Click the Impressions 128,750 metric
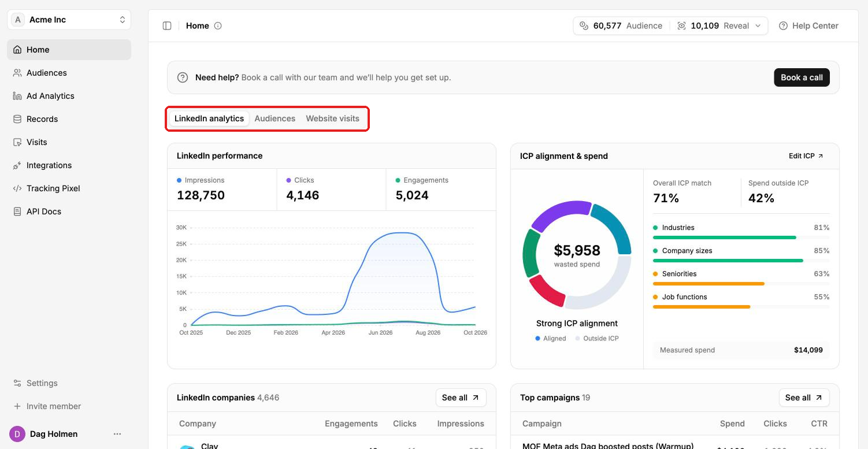Screen dimensions: 868x449 [x=222, y=190]
